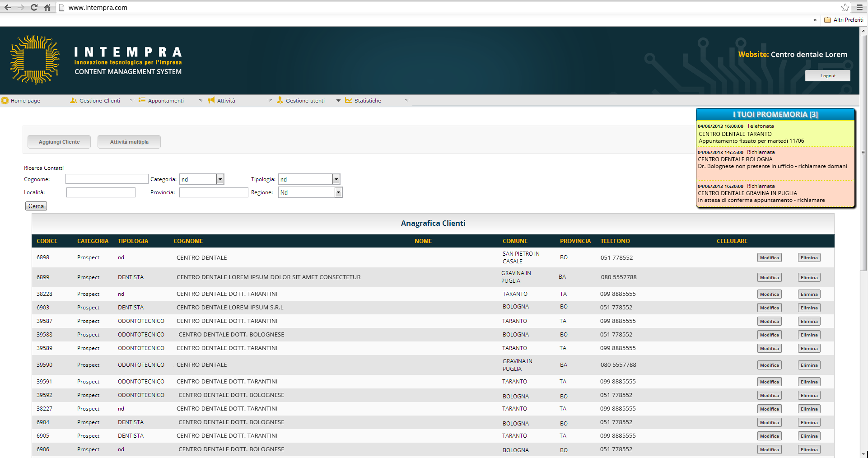Click Modifica for client code 6898

coord(769,258)
